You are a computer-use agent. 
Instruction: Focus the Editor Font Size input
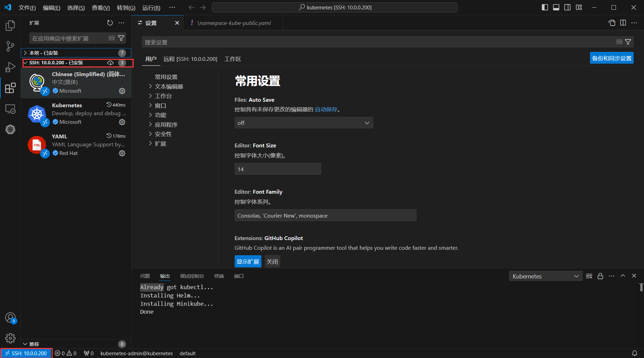278,169
